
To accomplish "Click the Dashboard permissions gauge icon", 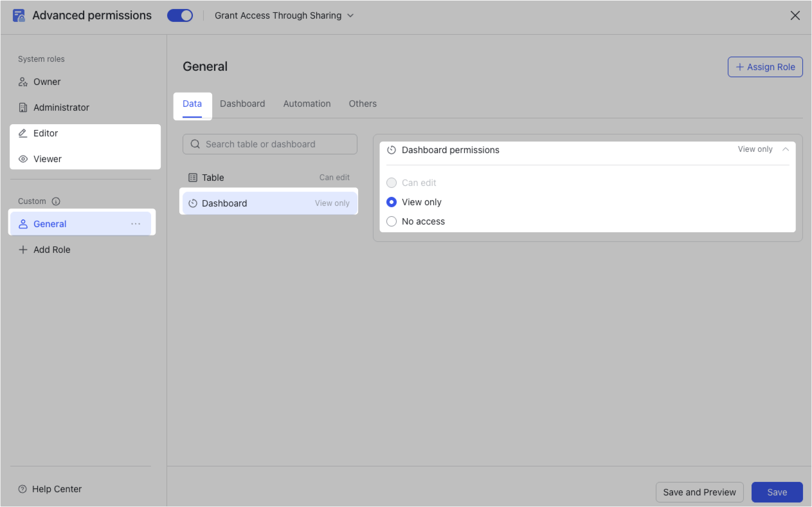I will point(392,150).
